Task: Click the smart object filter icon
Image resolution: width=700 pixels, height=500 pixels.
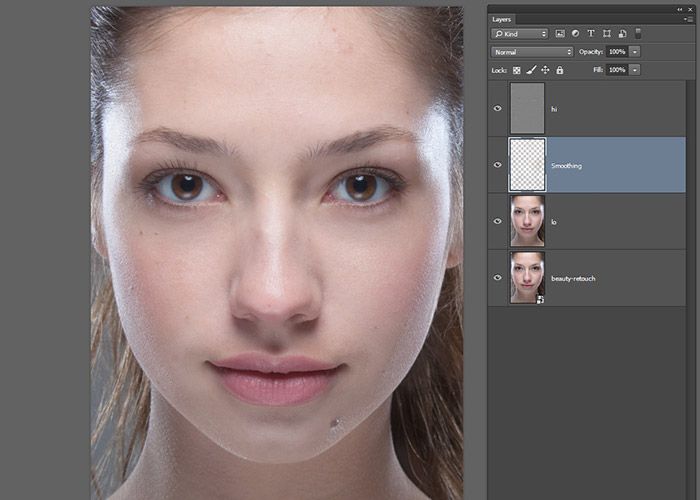Action: [623, 34]
